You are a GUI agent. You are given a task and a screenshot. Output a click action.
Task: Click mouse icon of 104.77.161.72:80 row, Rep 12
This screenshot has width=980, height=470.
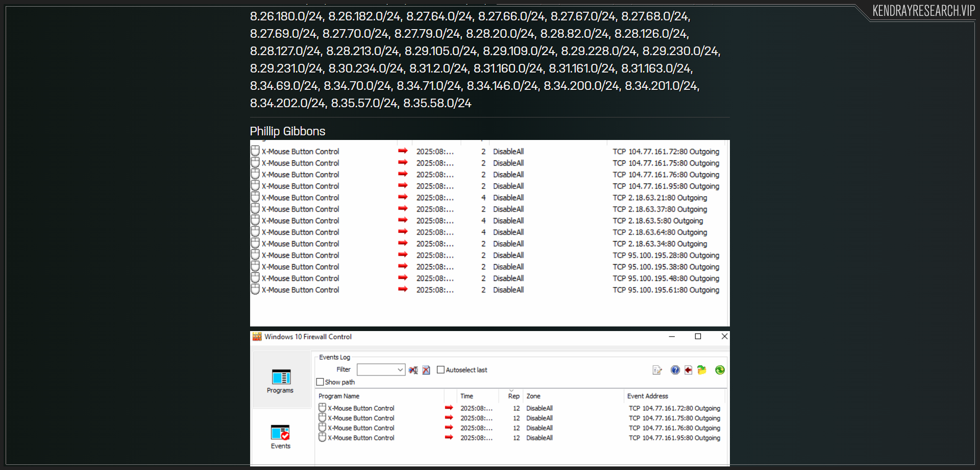[322, 408]
